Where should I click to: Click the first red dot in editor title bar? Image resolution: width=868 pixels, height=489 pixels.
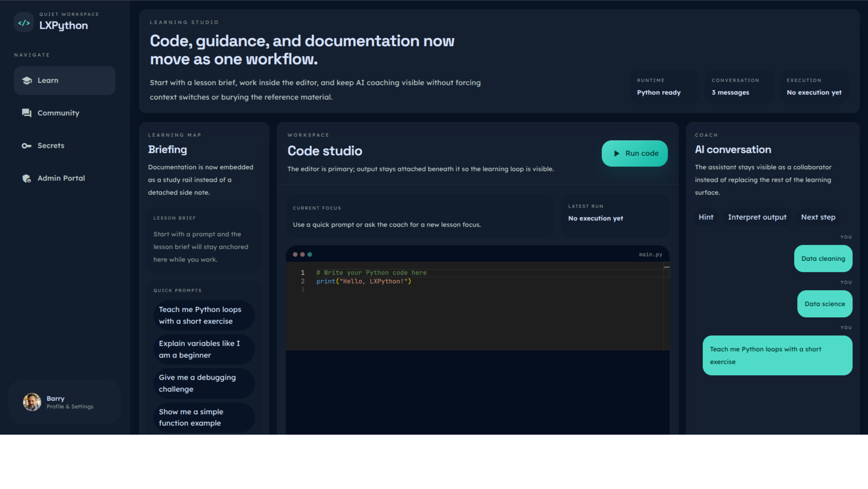point(295,254)
